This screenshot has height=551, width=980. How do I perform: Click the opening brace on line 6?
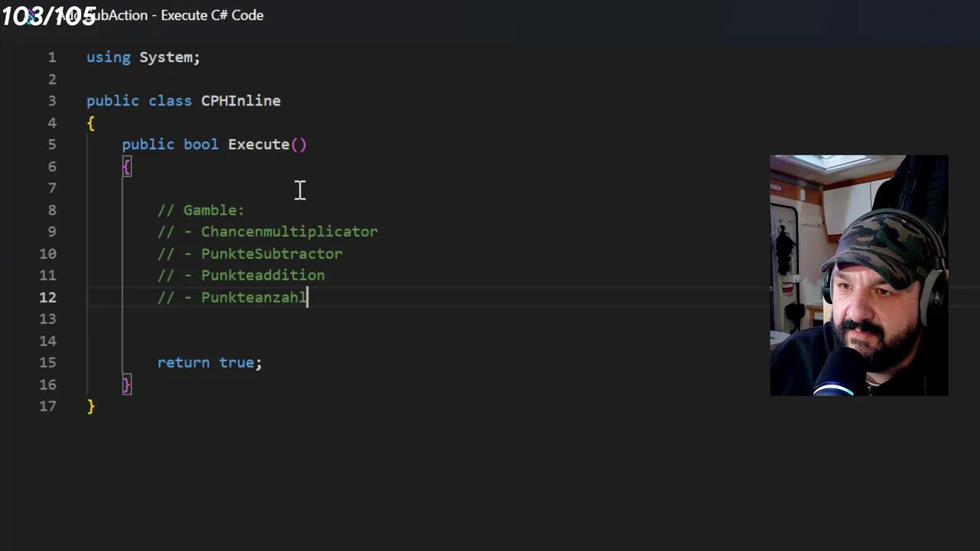pos(127,167)
